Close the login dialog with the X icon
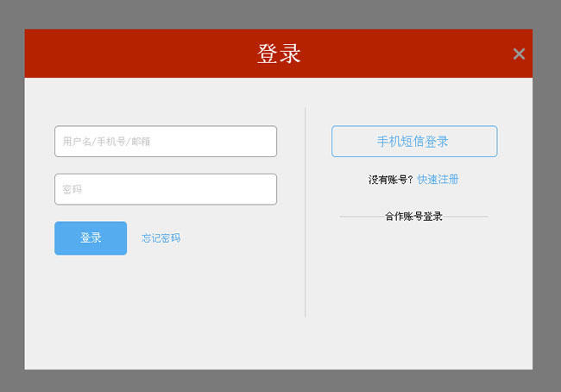Viewport: 561px width, 392px height. (x=519, y=54)
